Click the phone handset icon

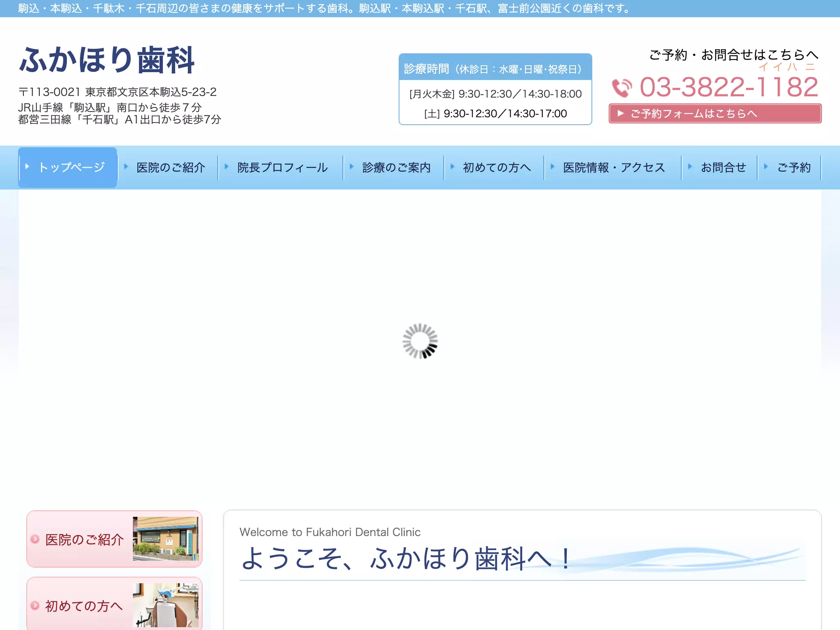point(621,88)
